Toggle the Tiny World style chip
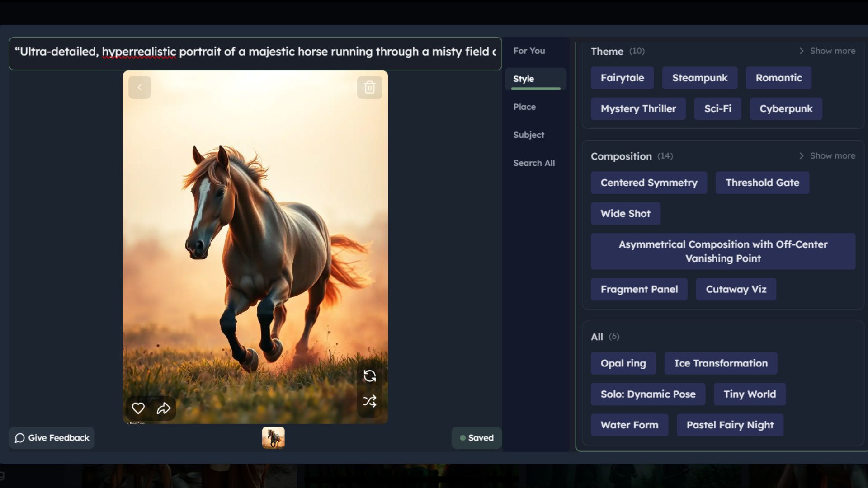Screen dimensions: 868x488 pos(750,394)
